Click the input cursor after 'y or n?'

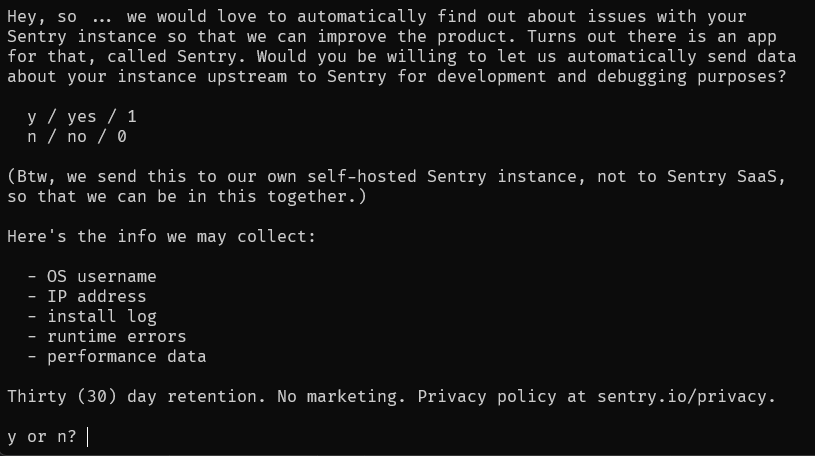[87, 437]
